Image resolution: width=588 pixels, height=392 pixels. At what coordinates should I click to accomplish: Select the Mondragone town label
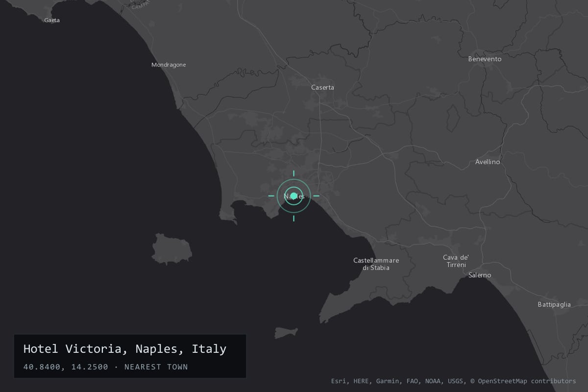[x=169, y=65]
